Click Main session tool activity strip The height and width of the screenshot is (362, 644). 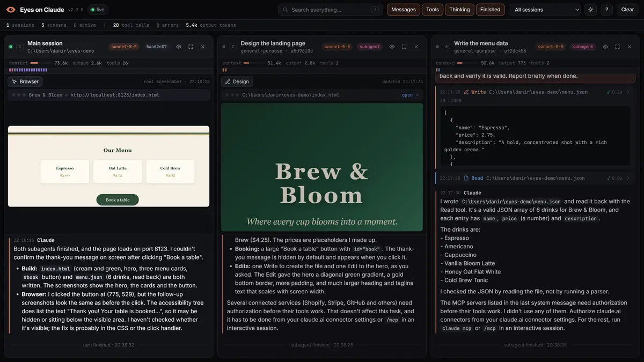pyautogui.click(x=28, y=70)
